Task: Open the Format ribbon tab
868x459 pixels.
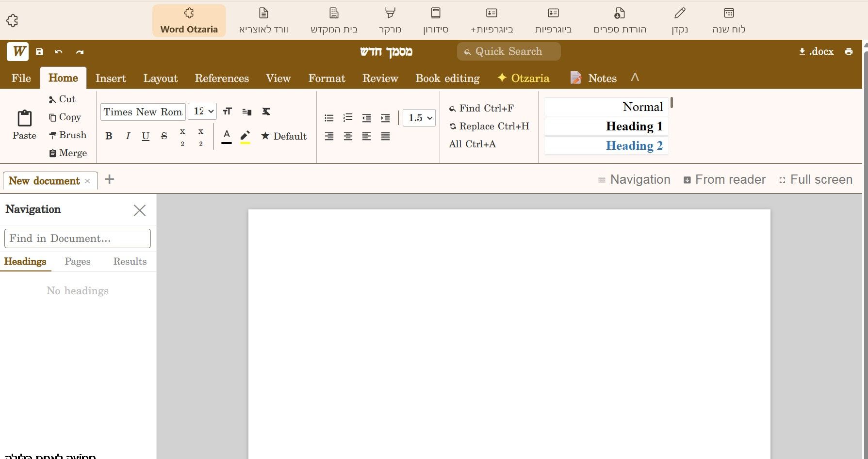Action: [x=327, y=78]
